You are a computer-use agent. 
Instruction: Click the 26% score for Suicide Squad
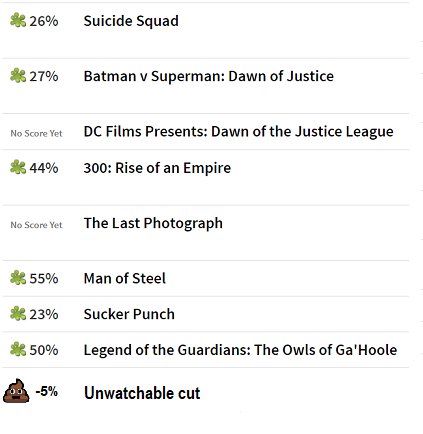coord(44,21)
